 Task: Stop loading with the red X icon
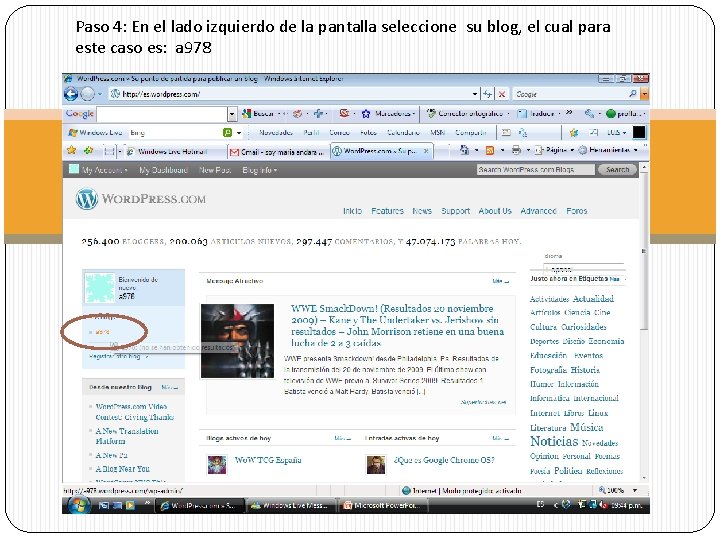click(x=501, y=94)
